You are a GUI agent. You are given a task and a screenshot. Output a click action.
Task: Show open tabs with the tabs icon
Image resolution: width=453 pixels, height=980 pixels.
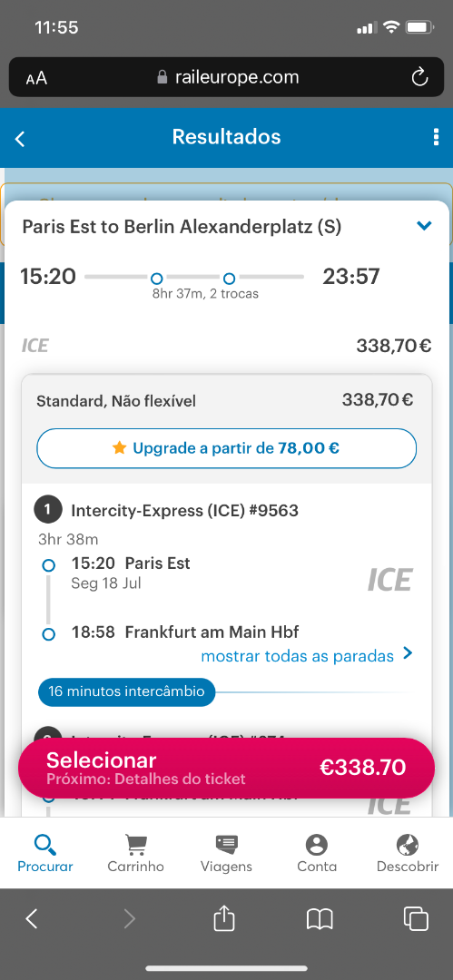pos(416,918)
